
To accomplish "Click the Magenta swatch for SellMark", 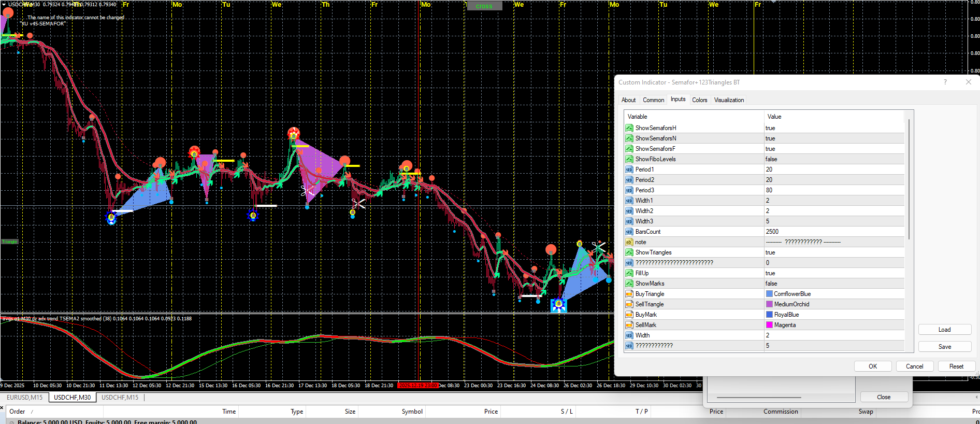I will [x=769, y=325].
